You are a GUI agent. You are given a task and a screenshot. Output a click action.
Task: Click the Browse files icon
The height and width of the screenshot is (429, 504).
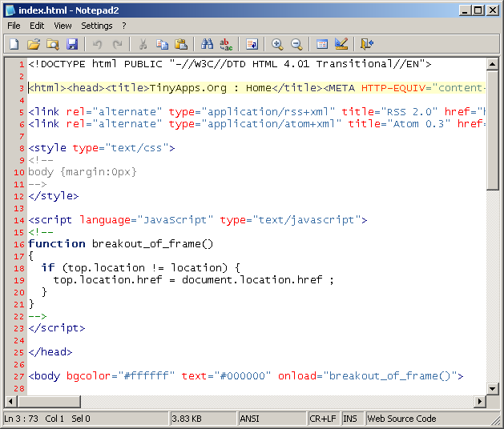53,44
